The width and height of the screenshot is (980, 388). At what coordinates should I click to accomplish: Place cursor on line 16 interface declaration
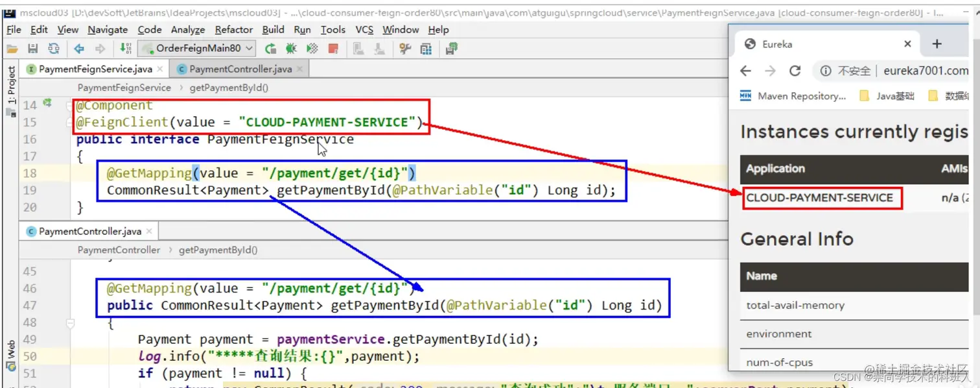215,139
